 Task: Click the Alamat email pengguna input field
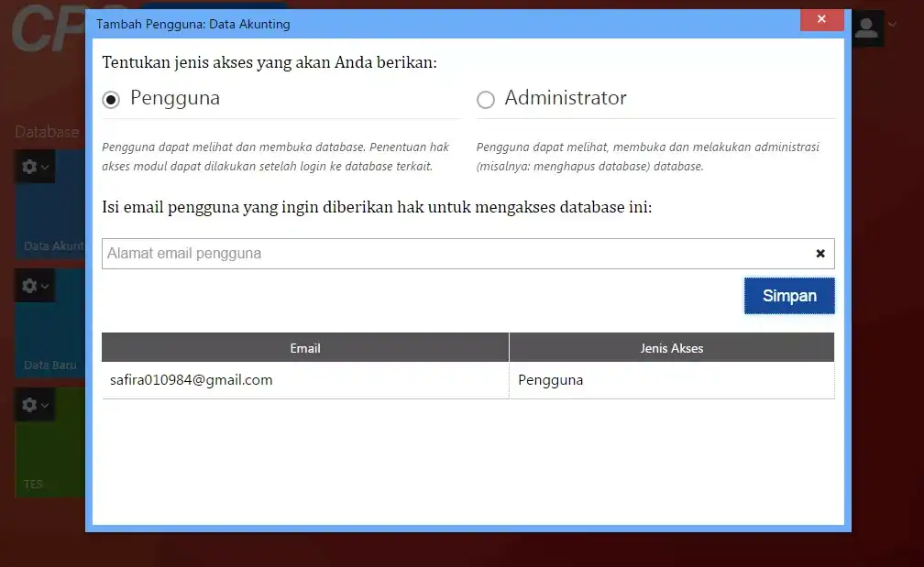tap(467, 254)
